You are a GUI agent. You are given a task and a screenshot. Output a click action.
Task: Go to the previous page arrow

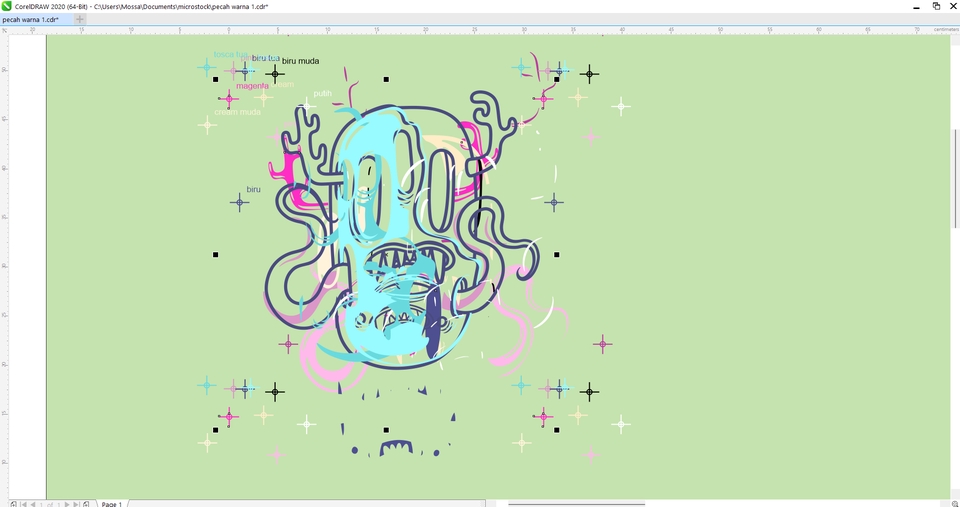tap(33, 504)
